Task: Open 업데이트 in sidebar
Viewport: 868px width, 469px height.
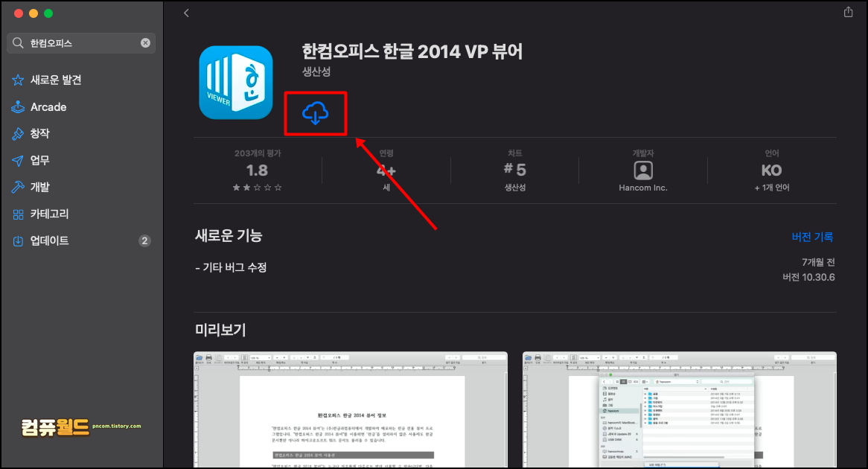Action: (x=49, y=240)
